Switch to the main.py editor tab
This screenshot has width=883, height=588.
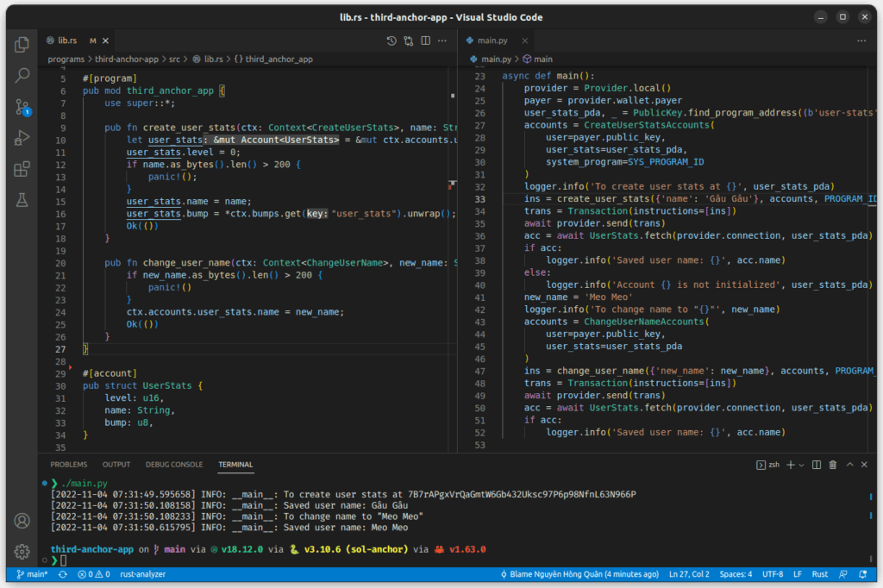pyautogui.click(x=492, y=41)
